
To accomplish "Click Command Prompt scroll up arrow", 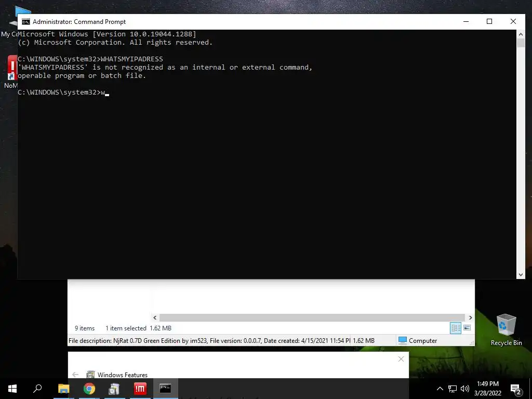I will [521, 34].
